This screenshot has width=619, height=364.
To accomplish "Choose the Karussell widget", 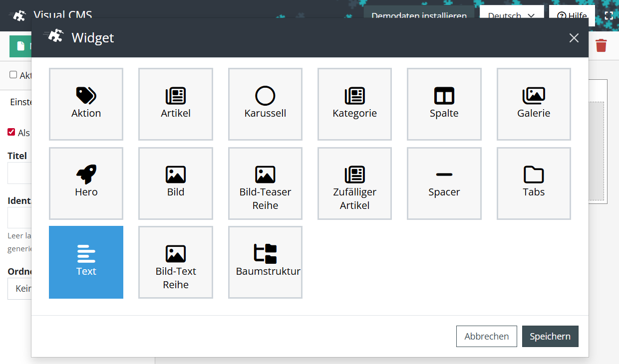I will (265, 104).
